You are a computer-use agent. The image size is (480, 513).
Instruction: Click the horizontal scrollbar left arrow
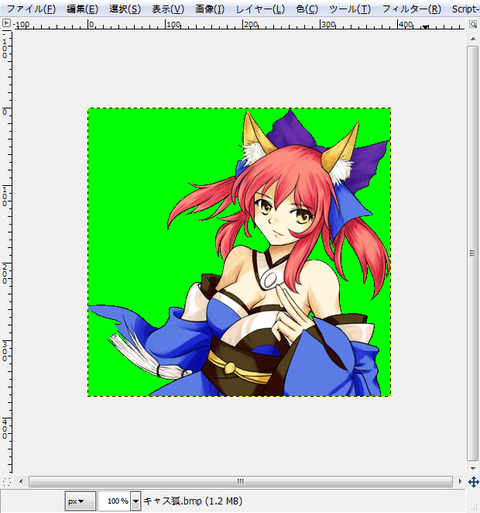21,481
